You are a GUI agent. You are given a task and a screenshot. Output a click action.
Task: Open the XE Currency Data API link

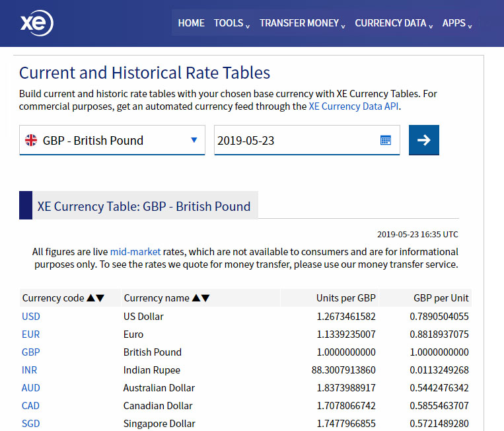click(353, 106)
